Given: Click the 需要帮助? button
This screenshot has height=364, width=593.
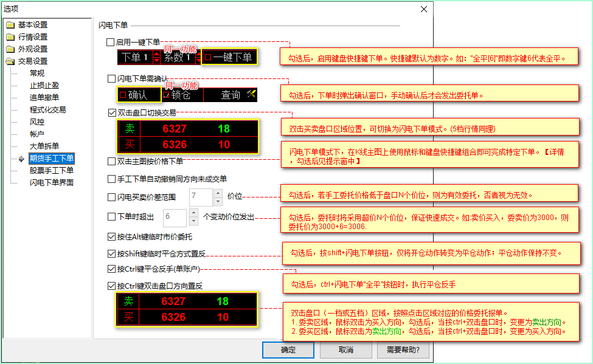Looking at the screenshot, I should pyautogui.click(x=403, y=350).
